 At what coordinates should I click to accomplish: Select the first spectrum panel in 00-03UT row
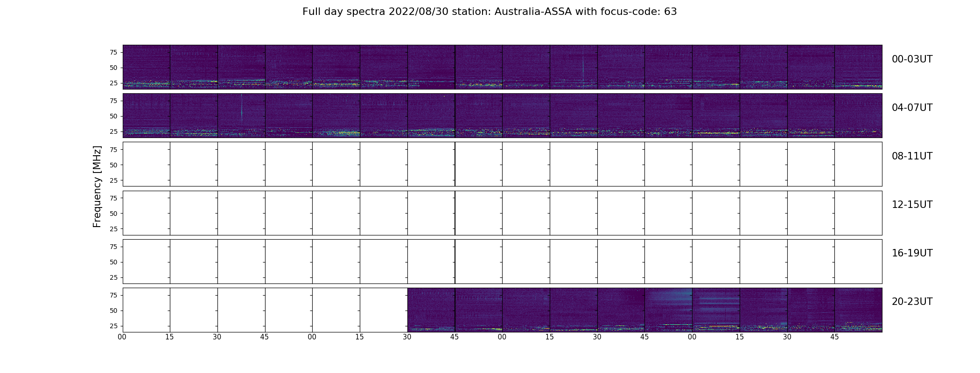point(147,67)
